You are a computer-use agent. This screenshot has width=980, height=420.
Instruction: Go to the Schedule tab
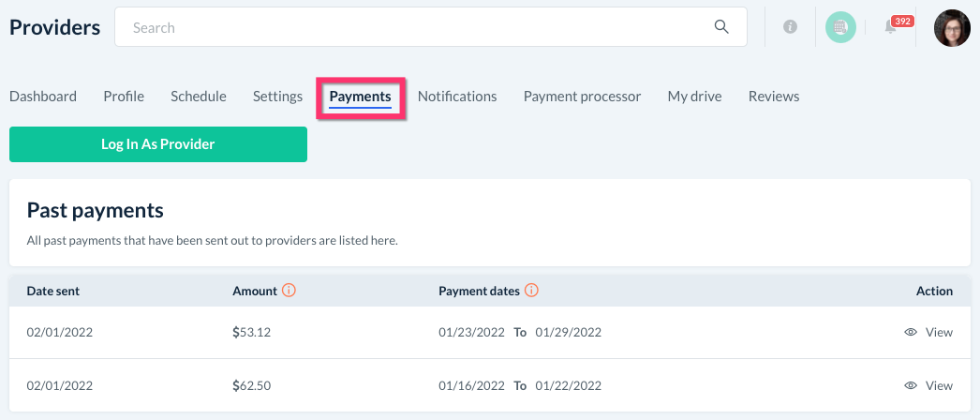tap(199, 96)
